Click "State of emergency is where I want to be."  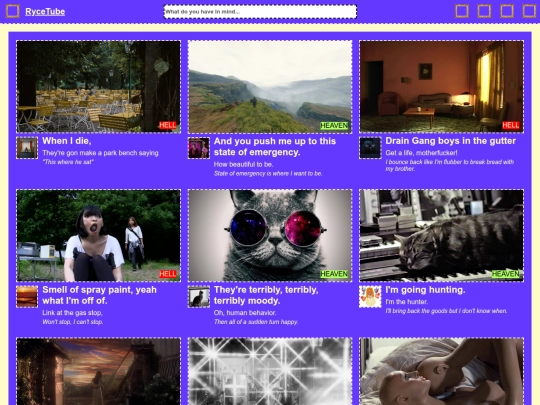[268, 174]
